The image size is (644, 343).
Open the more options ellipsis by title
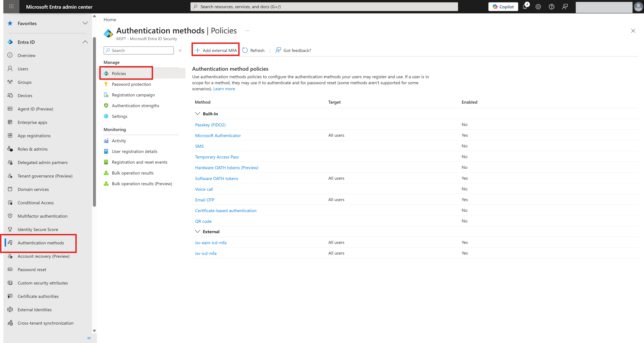(247, 31)
